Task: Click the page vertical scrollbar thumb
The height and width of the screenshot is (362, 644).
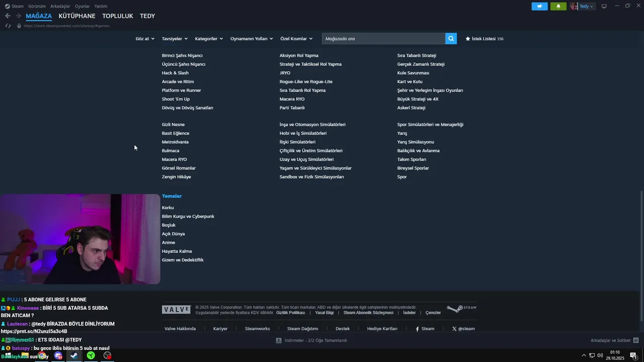Action: click(x=641, y=256)
